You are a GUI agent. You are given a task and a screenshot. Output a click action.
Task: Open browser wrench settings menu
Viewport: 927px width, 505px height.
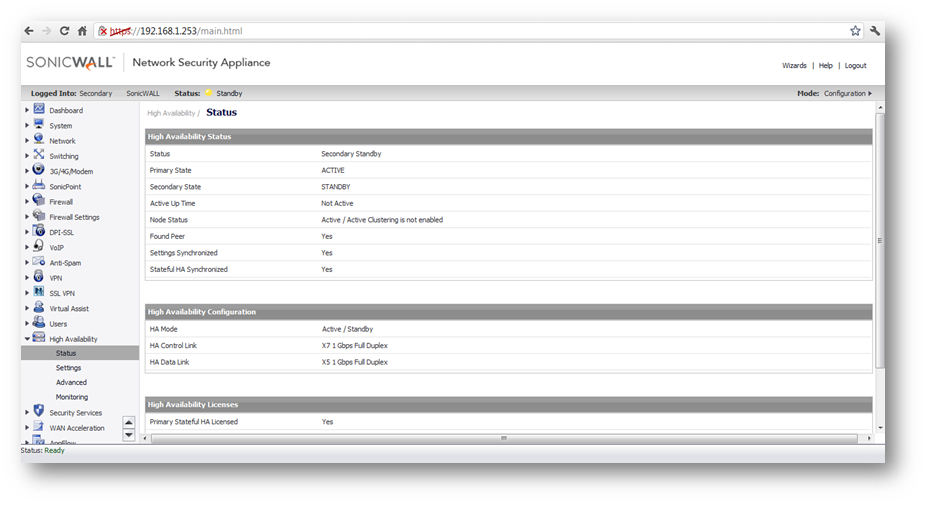point(875,31)
